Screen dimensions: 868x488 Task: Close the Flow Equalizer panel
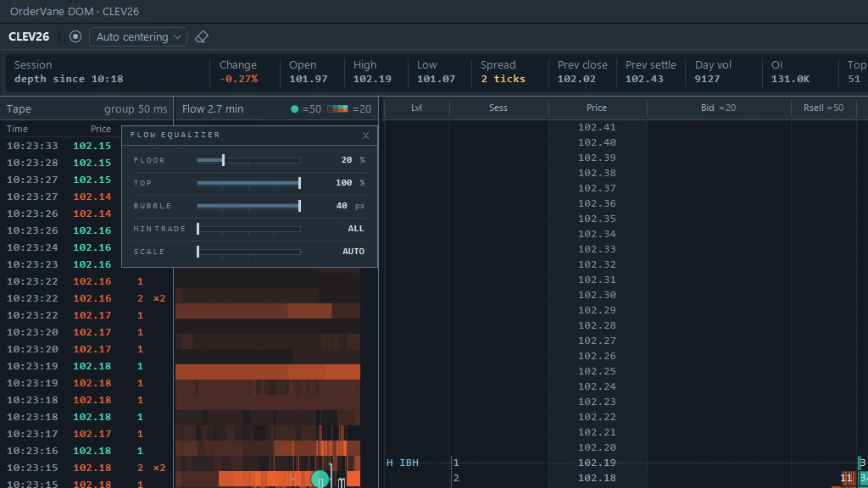tap(365, 135)
